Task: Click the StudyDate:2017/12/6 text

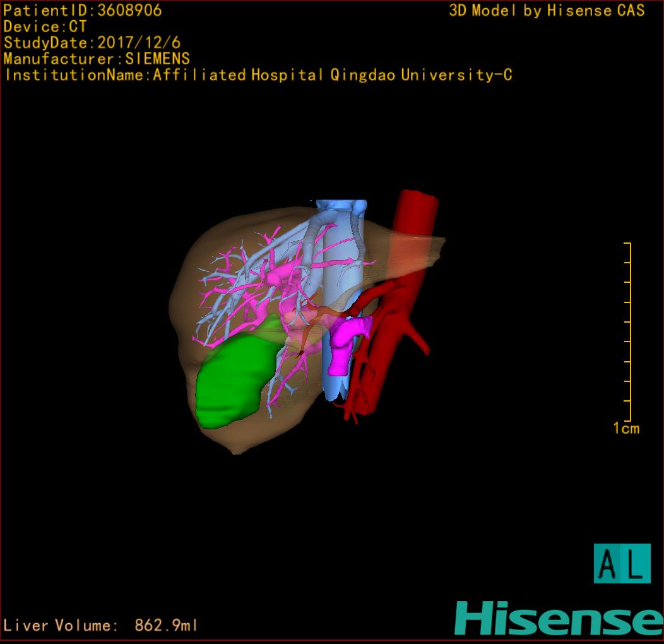Action: [x=92, y=43]
